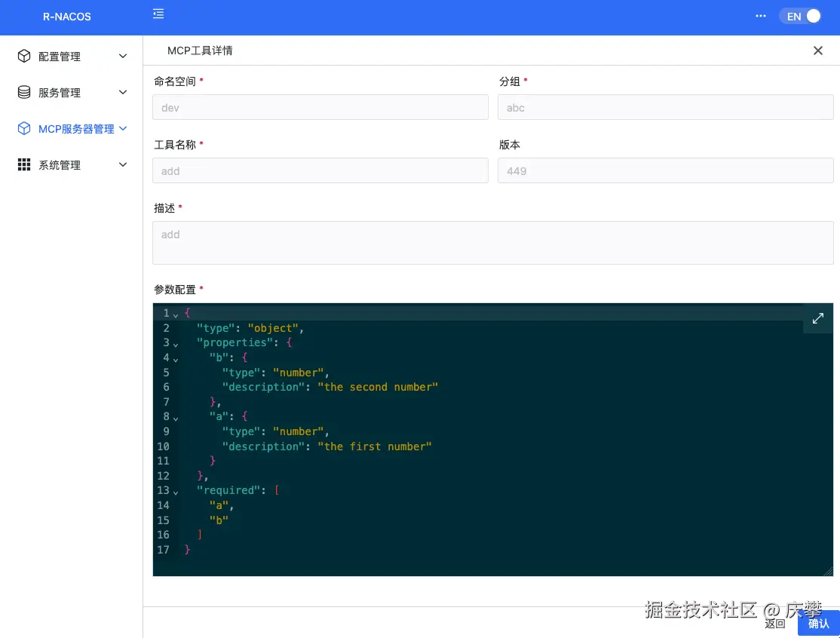Click "the first number" text in editor

point(375,446)
